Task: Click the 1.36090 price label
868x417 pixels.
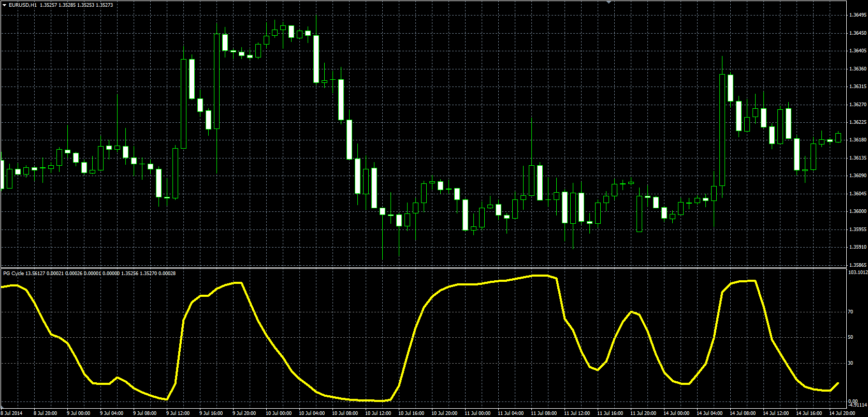Action: [858, 176]
